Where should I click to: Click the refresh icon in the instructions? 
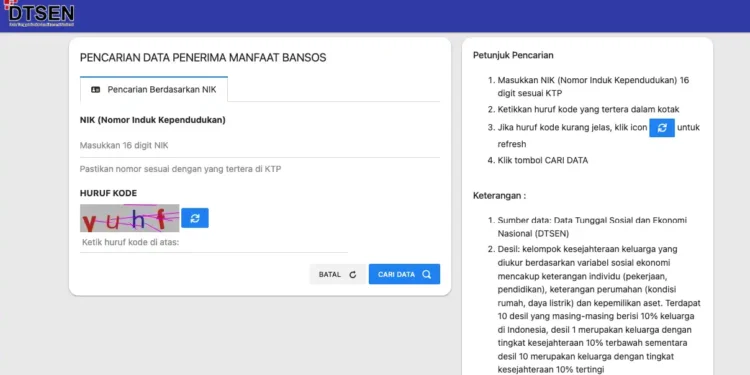point(662,128)
